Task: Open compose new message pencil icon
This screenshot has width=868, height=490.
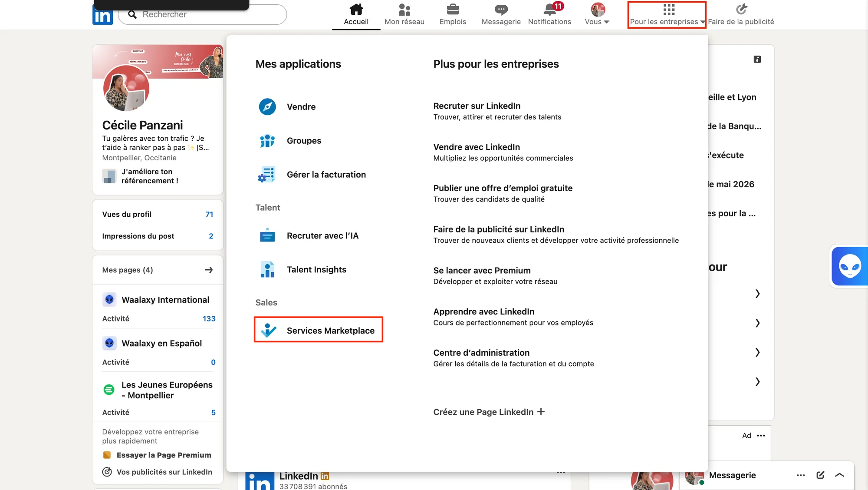Action: point(820,475)
